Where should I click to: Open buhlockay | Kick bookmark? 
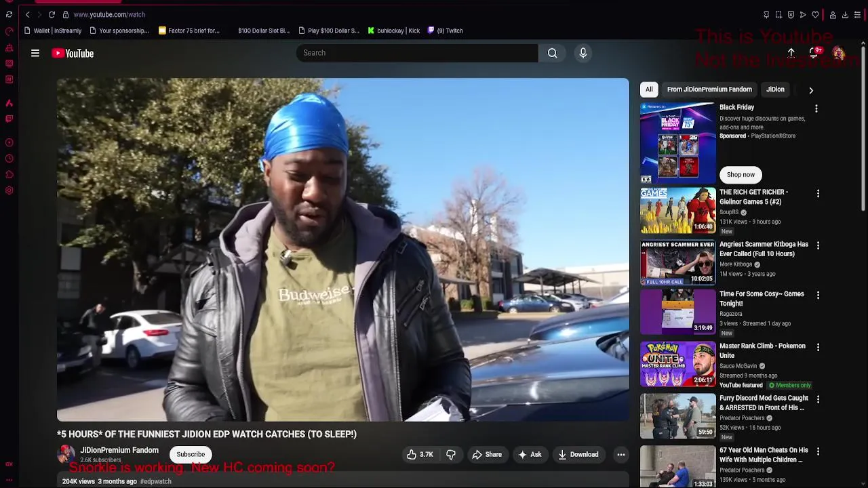tap(393, 30)
